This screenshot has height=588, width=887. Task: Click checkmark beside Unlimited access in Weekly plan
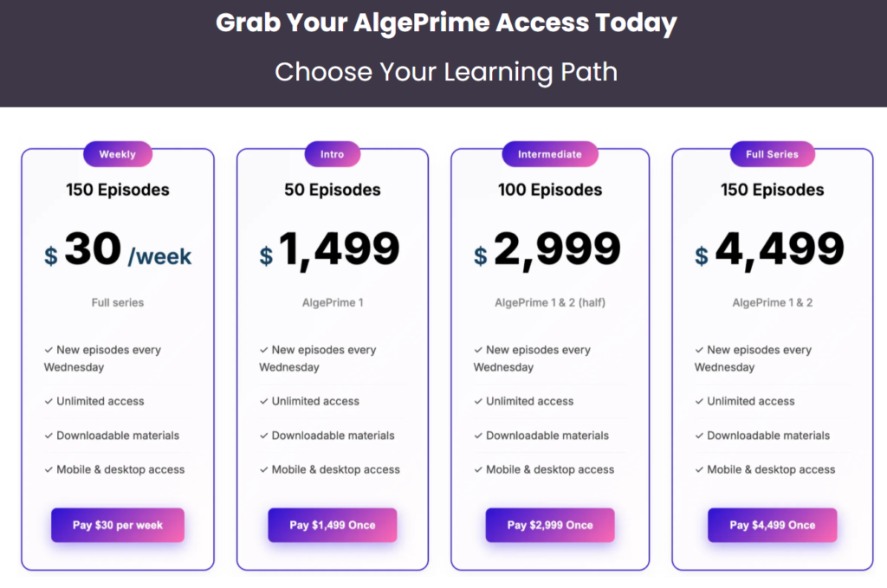49,401
